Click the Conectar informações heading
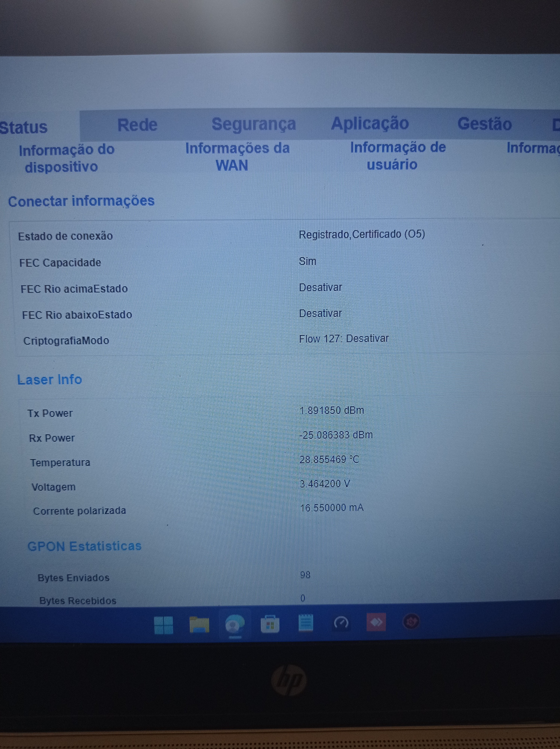 pyautogui.click(x=81, y=201)
